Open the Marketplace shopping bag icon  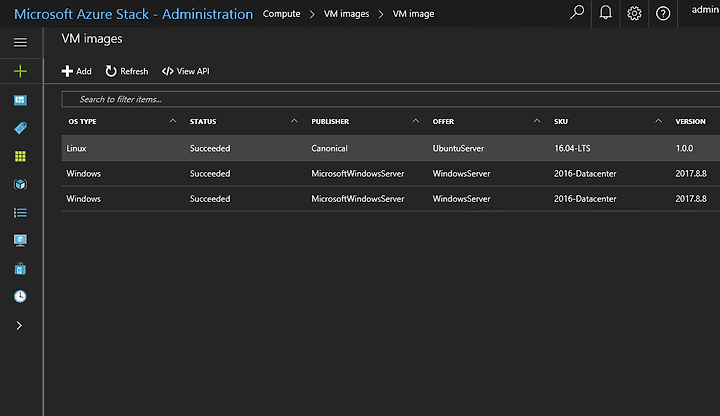tap(20, 269)
